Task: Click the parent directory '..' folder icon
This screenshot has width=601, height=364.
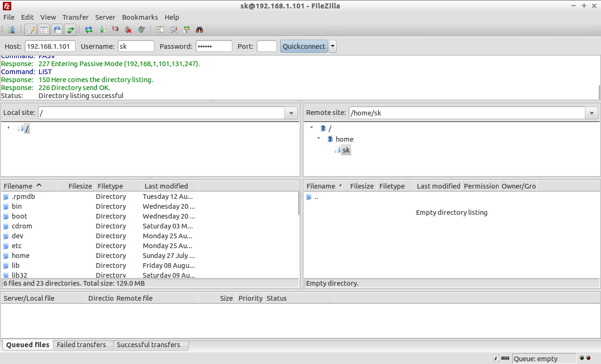Action: 309,197
